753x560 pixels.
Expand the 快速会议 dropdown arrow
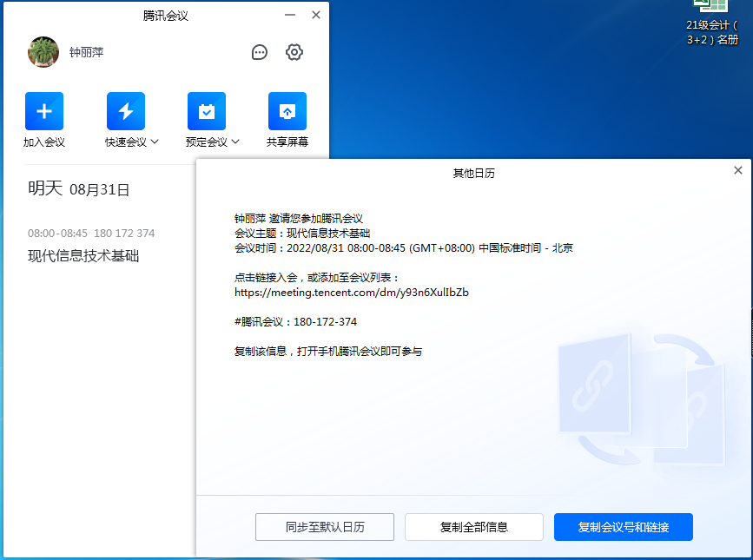coord(155,142)
